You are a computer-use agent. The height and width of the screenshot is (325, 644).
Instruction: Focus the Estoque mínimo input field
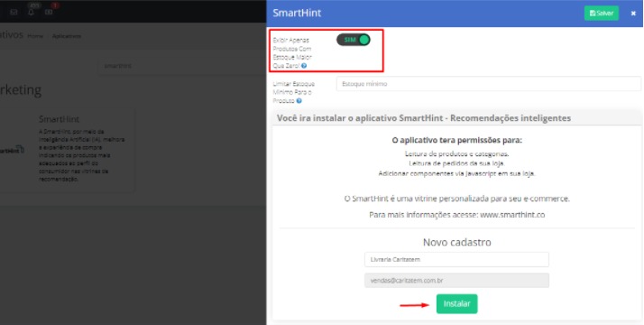click(x=488, y=84)
